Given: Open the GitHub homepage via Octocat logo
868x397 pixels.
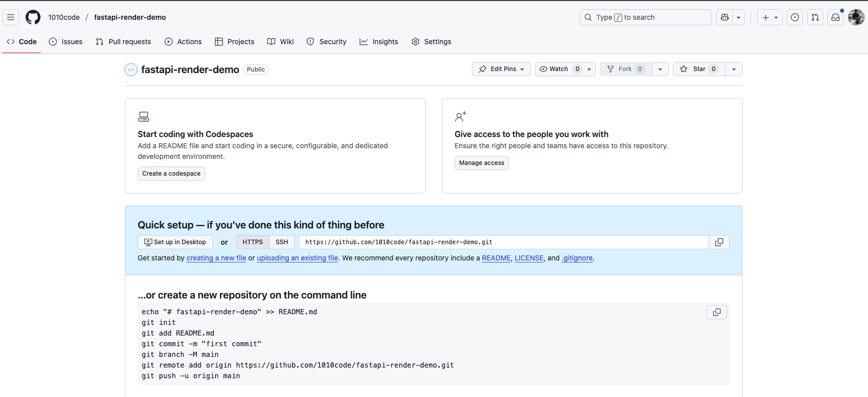Looking at the screenshot, I should click(x=33, y=17).
